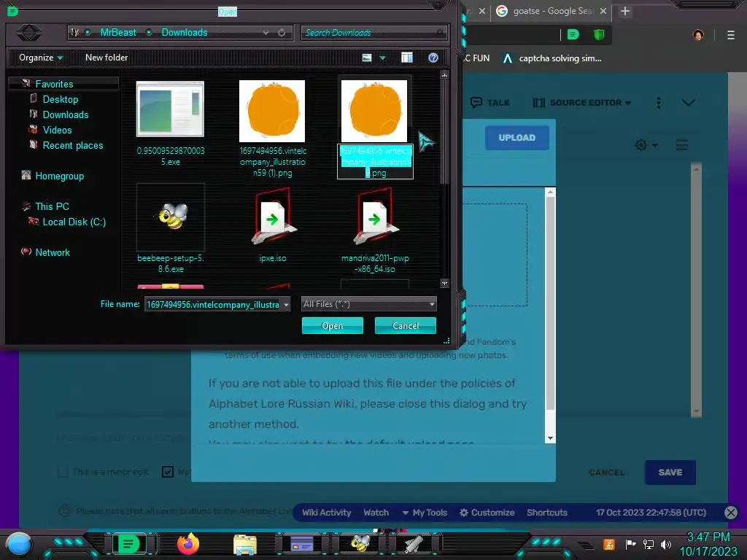Click the Open button in dialog

point(333,326)
